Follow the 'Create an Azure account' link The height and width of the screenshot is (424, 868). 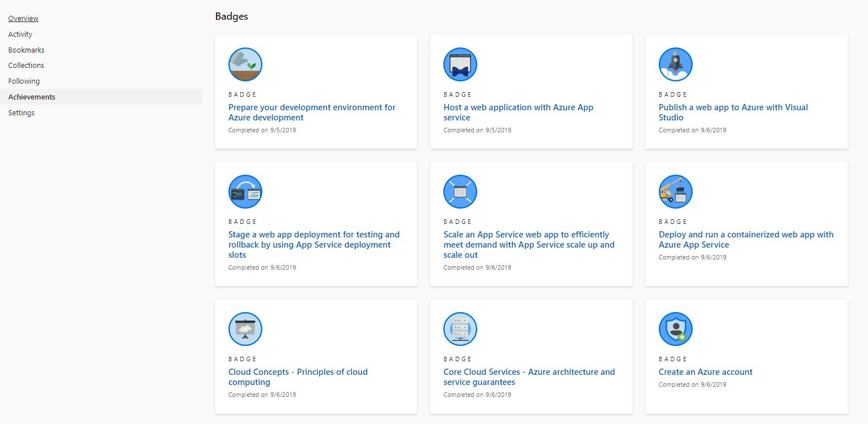[x=706, y=372]
